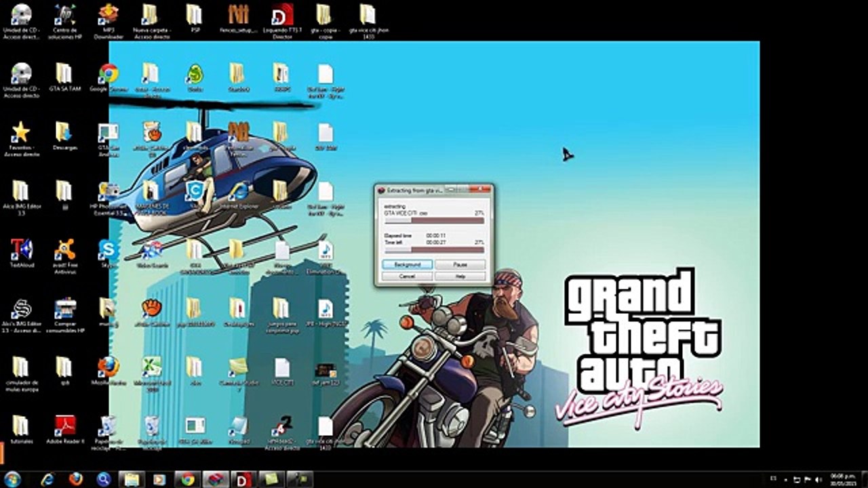Open the ipb folder on desktop

64,371
